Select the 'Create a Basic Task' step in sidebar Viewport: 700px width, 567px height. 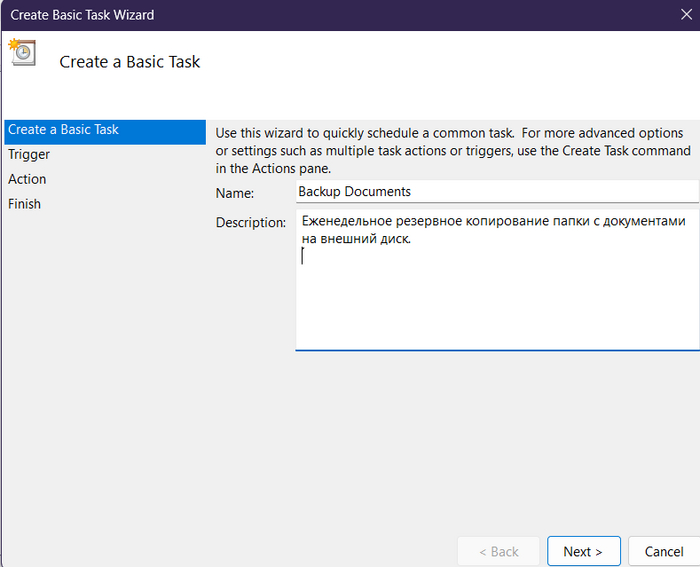click(64, 130)
